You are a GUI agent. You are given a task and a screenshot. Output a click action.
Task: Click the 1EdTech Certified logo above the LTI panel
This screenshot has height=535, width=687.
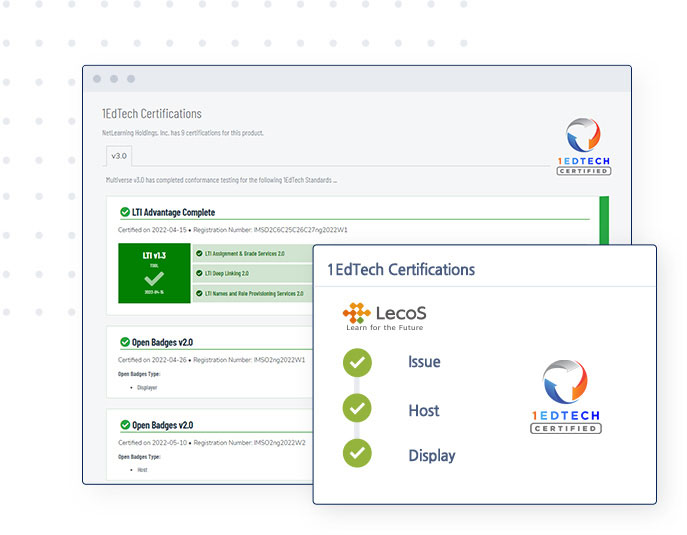point(583,147)
